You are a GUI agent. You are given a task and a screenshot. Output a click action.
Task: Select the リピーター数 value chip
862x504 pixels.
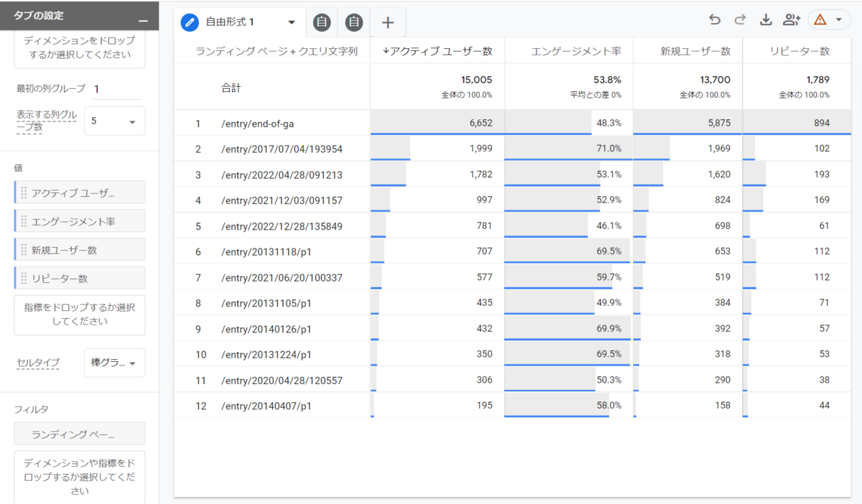(x=80, y=279)
